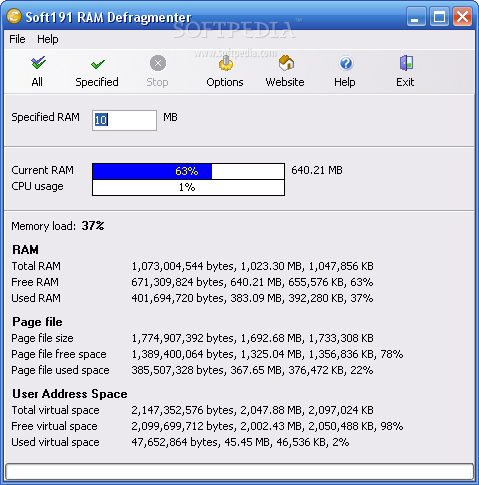This screenshot has height=485, width=479.
Task: Minimize the RAM Defragmenter window
Action: [416, 17]
